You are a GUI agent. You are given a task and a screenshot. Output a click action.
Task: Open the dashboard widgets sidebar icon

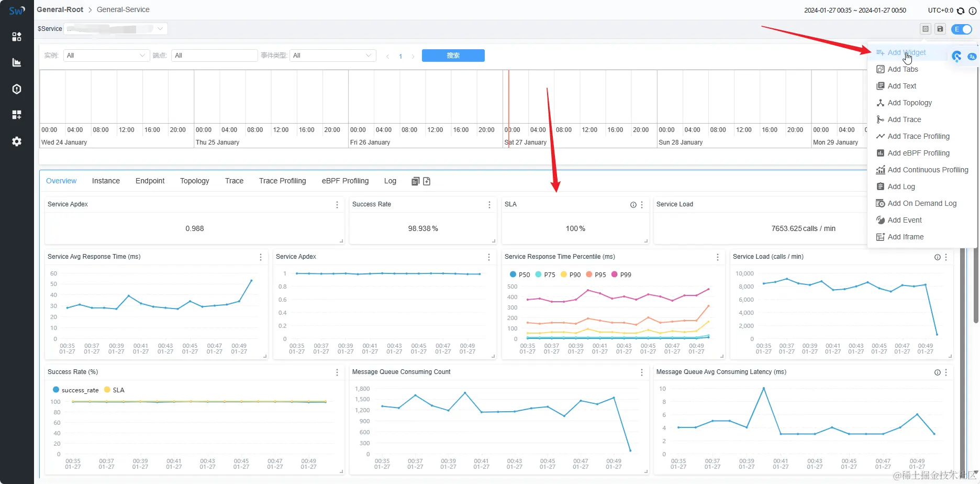coord(17,36)
